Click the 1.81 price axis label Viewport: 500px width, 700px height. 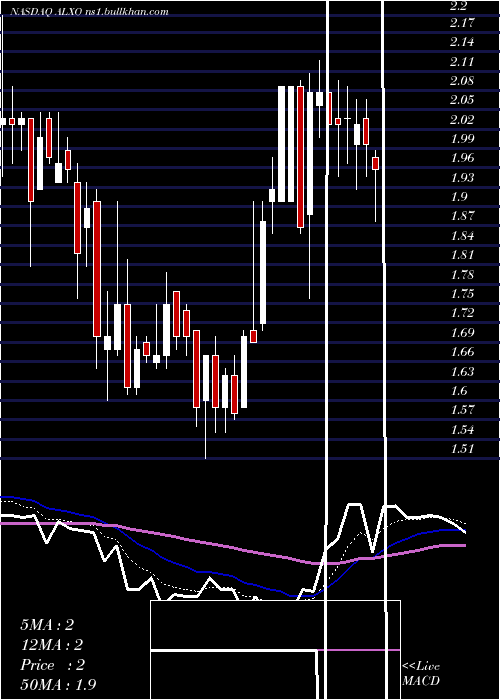[462, 255]
